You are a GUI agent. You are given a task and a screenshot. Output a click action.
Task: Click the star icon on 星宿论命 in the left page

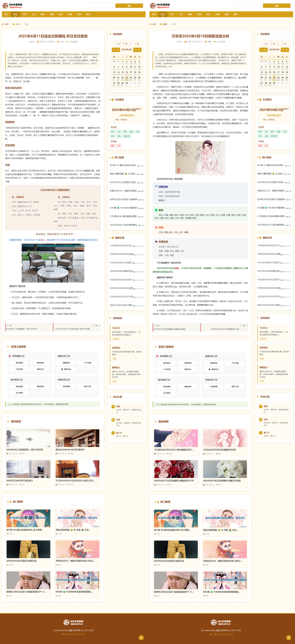(62, 369)
